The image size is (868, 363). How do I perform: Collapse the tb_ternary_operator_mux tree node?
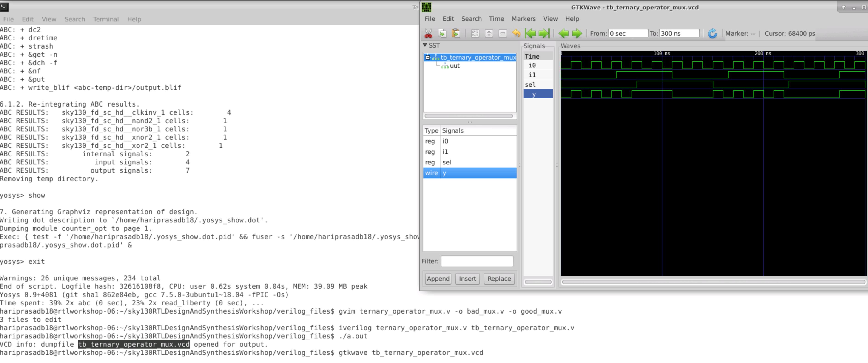pos(427,57)
